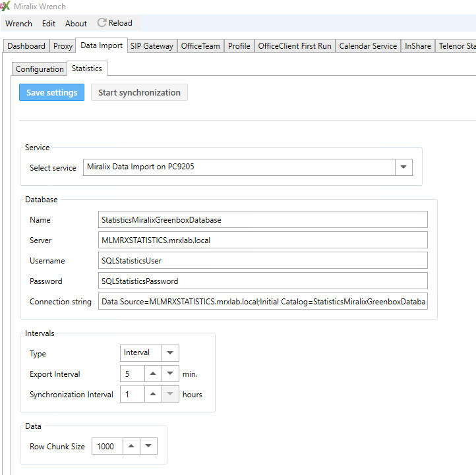The image size is (476, 475).
Task: Go to the SIP Gateway tab
Action: point(152,46)
